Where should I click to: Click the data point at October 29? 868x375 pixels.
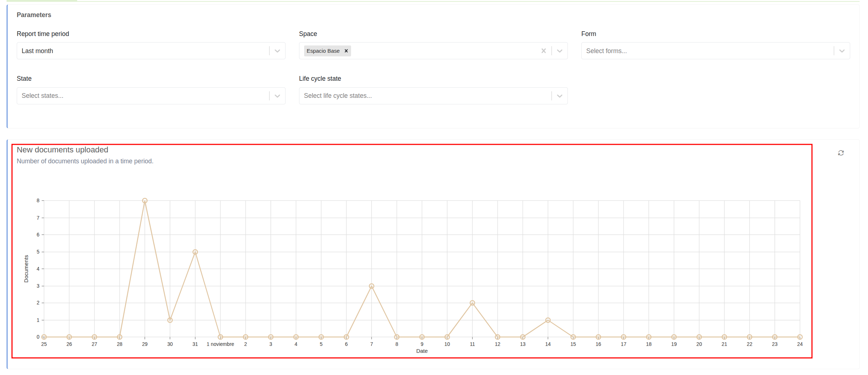point(145,201)
